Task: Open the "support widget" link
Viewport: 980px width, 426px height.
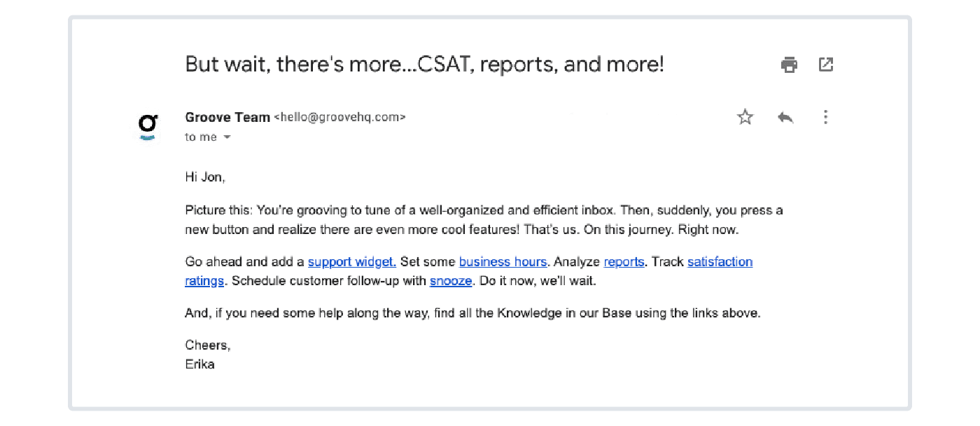Action: click(x=352, y=262)
